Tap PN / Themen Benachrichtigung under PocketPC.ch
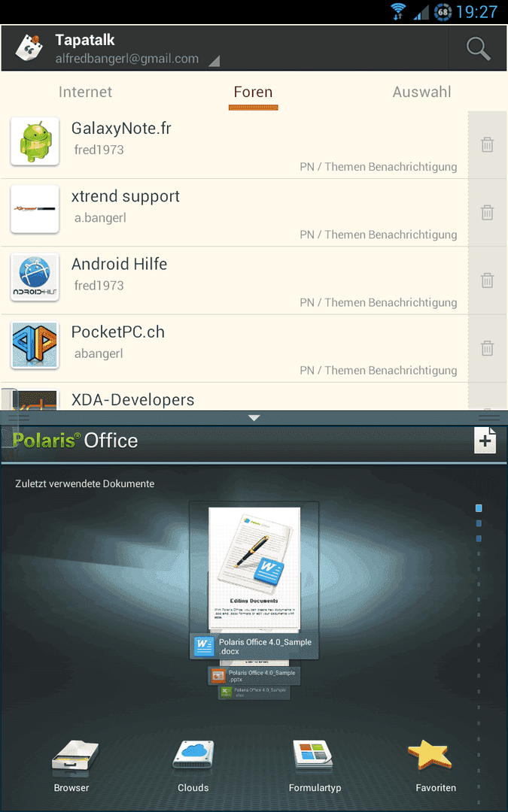 [379, 370]
